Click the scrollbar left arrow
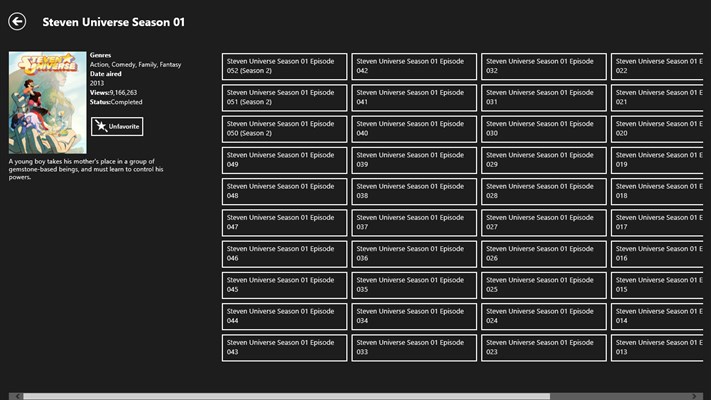 17,396
